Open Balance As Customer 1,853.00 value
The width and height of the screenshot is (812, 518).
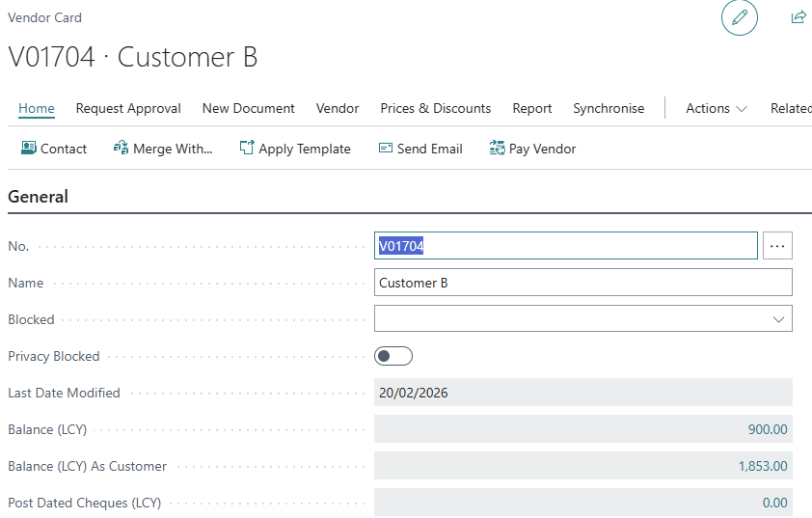[763, 467]
